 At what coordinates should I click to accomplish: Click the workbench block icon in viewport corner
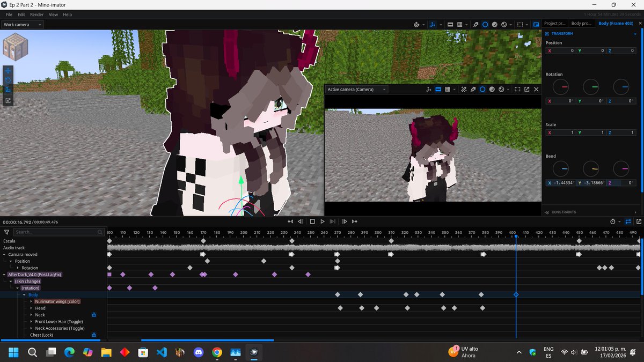point(14,47)
